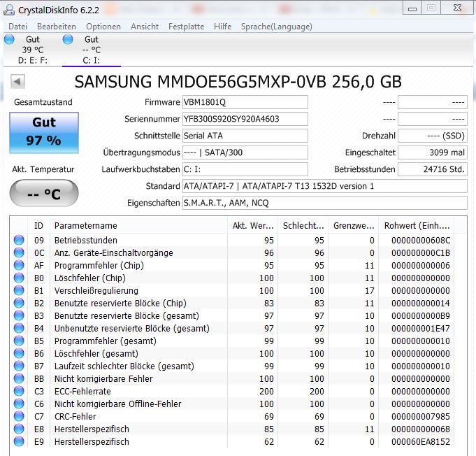This screenshot has height=456, width=476.
Task: Click the ID column header
Action: (x=38, y=226)
